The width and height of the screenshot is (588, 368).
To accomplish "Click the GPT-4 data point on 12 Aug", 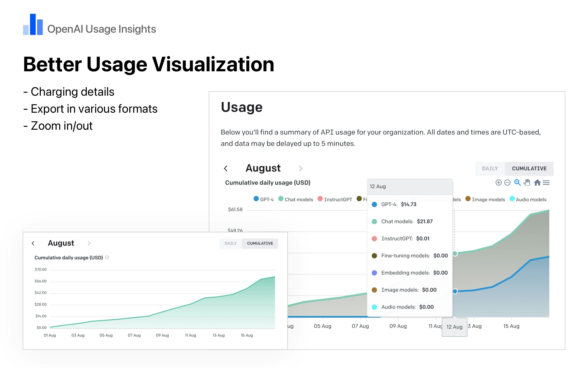I will point(455,291).
